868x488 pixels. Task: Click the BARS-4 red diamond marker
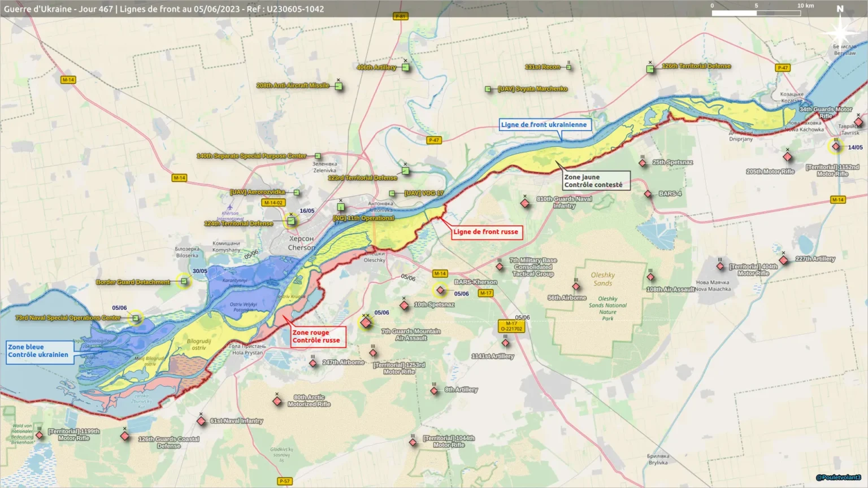(648, 194)
